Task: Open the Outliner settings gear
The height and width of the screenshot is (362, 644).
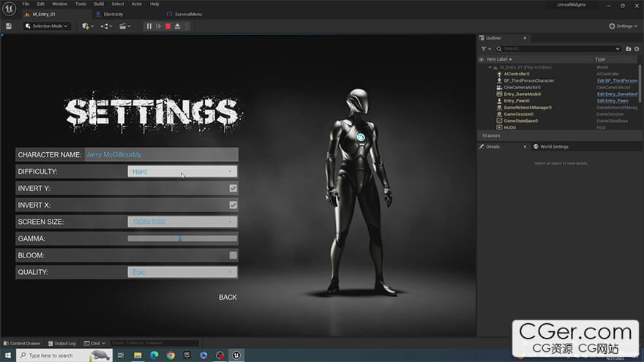Action: [x=637, y=49]
